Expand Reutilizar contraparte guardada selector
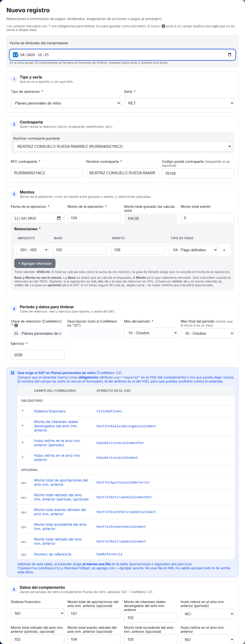This screenshot has height=644, width=245. 122,146
